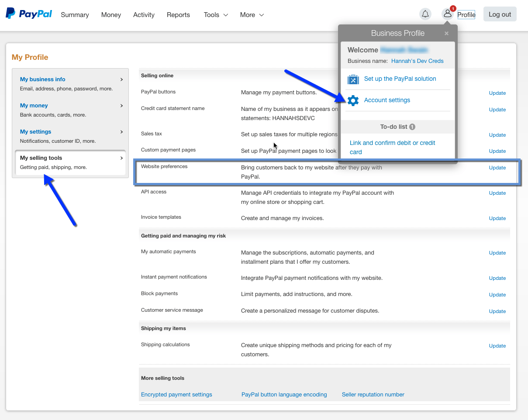Click the Instant payment notifications label
This screenshot has height=420, width=528.
pyautogui.click(x=174, y=277)
